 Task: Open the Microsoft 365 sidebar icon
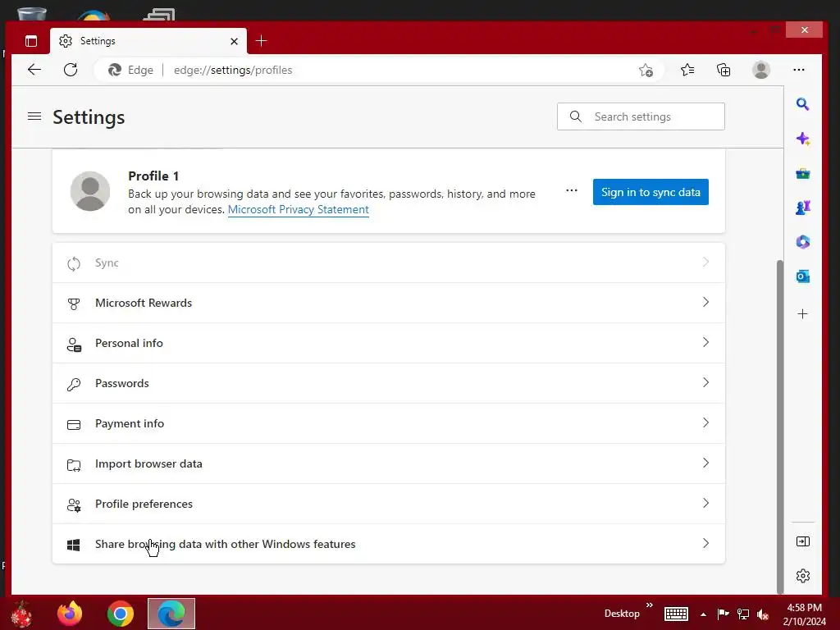(x=802, y=242)
